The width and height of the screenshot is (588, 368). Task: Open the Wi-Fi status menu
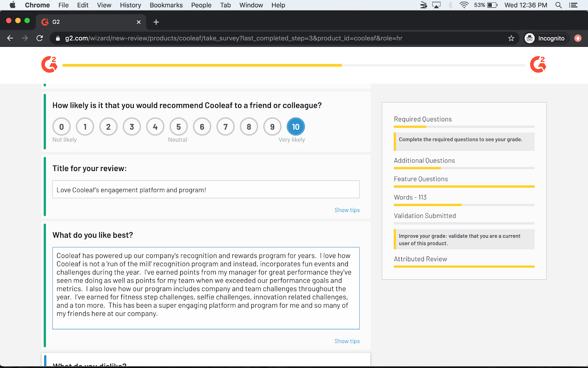[464, 5]
